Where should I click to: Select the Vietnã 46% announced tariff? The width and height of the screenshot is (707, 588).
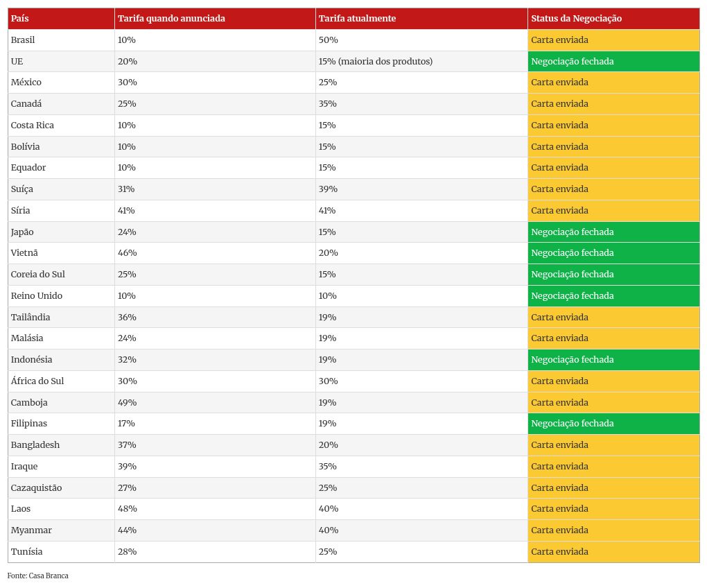click(x=128, y=253)
